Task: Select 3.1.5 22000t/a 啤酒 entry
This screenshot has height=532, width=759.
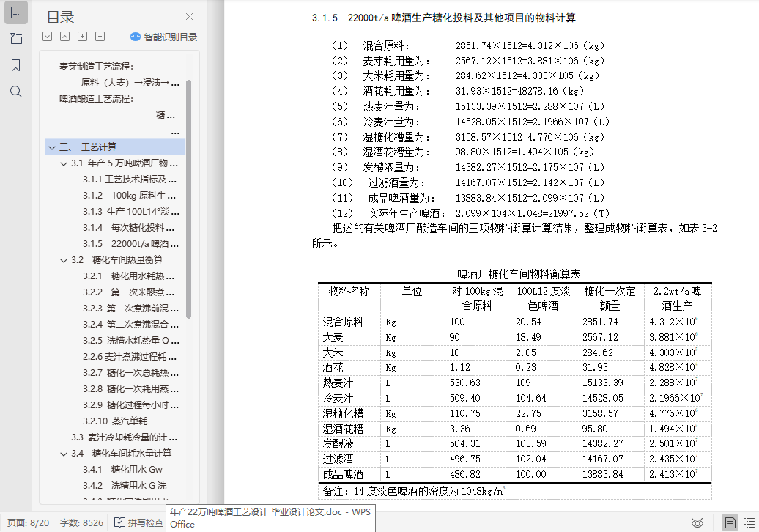Action: click(130, 243)
